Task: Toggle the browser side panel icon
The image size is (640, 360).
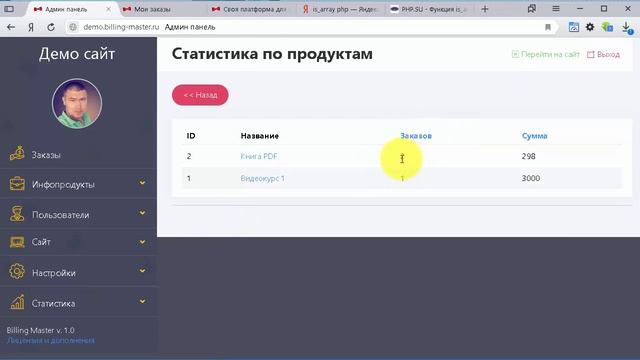Action: [x=9, y=9]
